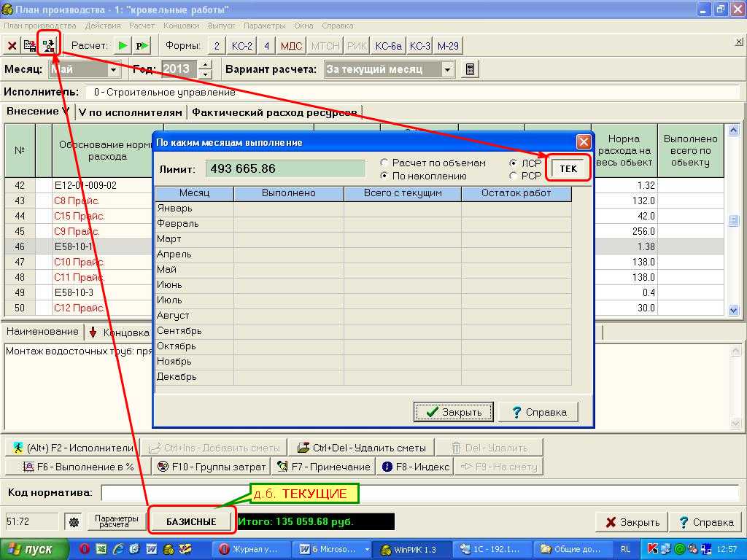Select the ЛСР radio button
Image resolution: width=747 pixels, height=560 pixels.
[513, 163]
